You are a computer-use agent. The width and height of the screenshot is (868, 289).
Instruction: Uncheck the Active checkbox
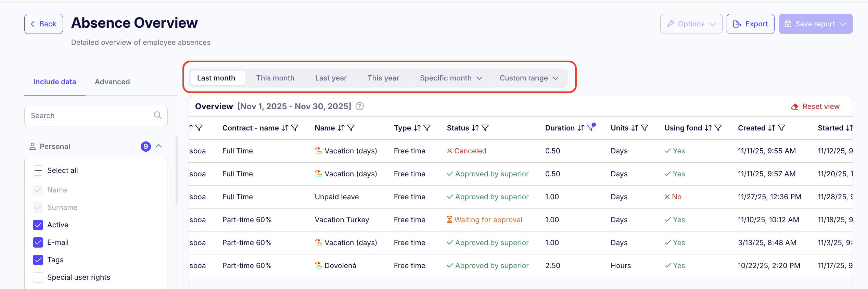38,225
